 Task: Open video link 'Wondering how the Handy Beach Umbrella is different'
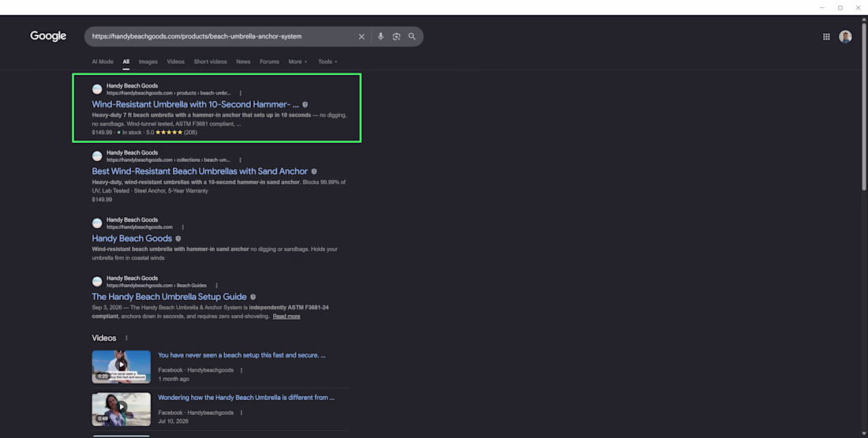(245, 398)
